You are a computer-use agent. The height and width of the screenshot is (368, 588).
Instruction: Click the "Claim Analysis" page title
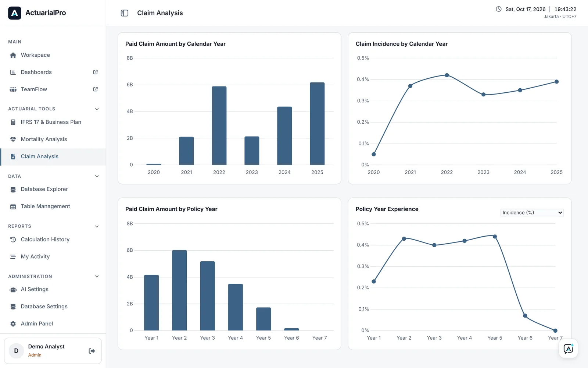coord(160,13)
